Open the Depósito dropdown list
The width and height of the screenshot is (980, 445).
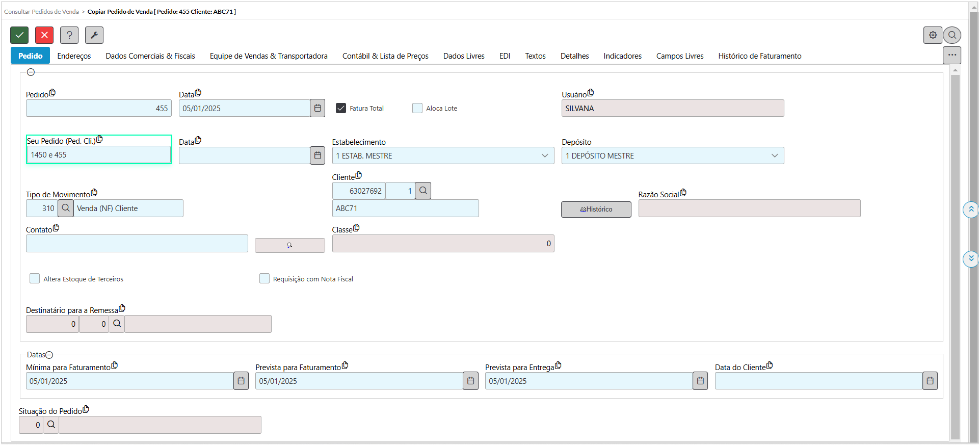click(x=775, y=155)
